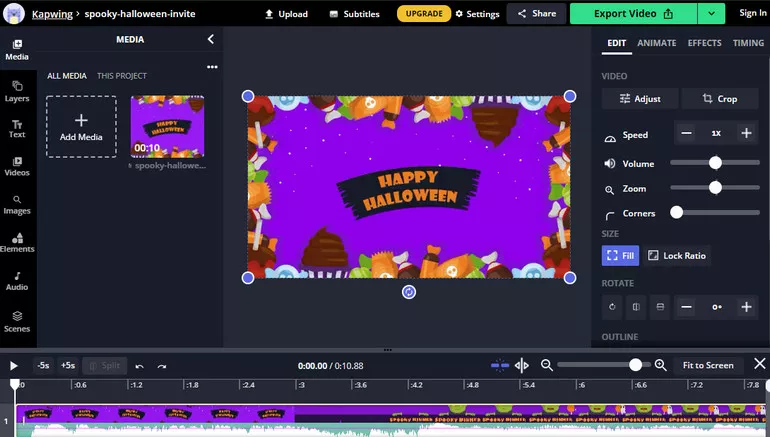This screenshot has width=770, height=437.
Task: Collapse the Media panel with the chevron
Action: [211, 39]
